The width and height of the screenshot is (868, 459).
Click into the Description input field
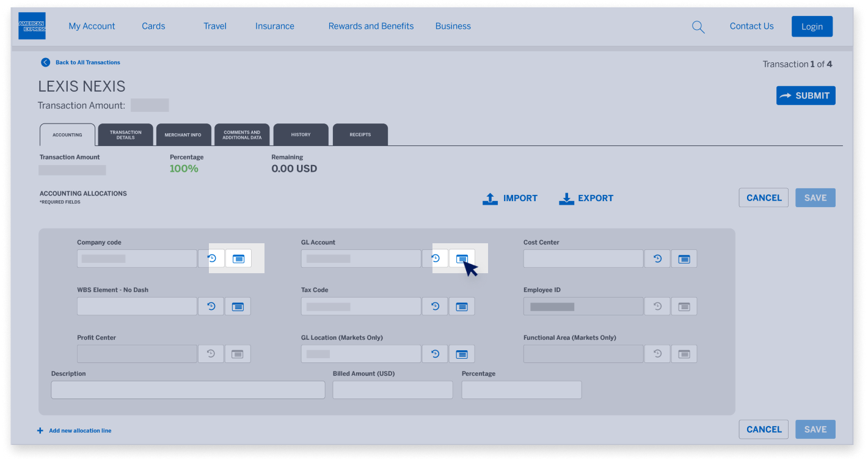pos(188,390)
